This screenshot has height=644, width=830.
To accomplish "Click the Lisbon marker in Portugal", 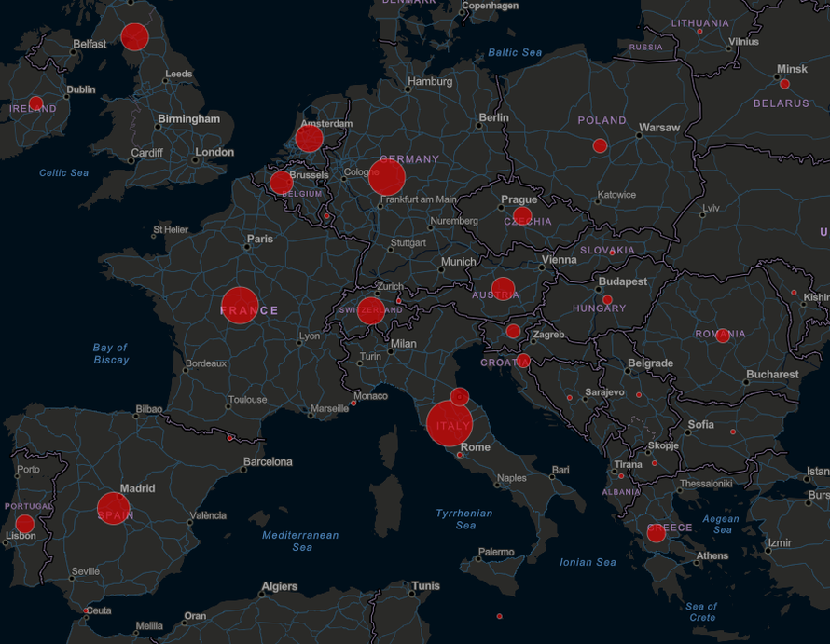I will point(26,525).
